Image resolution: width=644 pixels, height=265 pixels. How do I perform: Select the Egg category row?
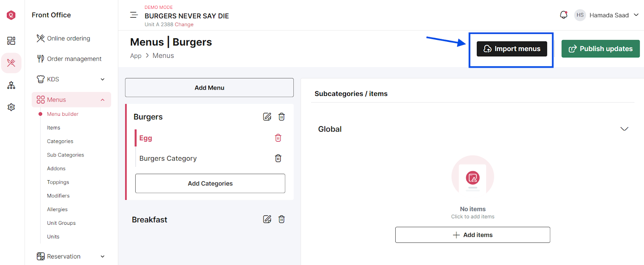pyautogui.click(x=210, y=138)
